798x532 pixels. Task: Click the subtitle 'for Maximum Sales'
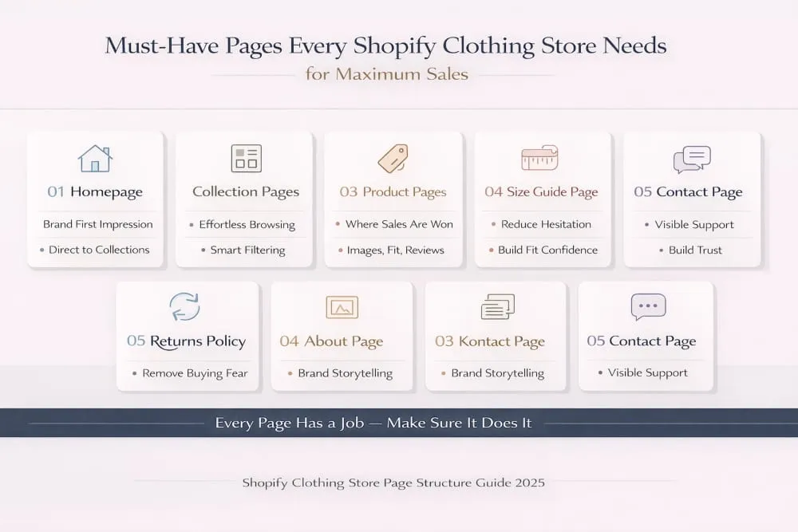387,74
